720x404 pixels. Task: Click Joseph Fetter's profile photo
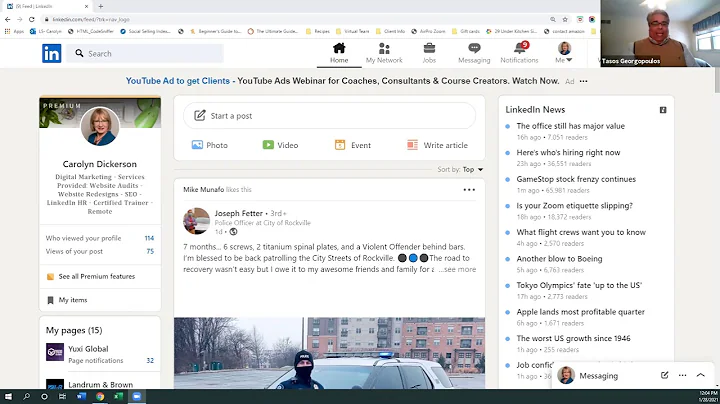(197, 221)
